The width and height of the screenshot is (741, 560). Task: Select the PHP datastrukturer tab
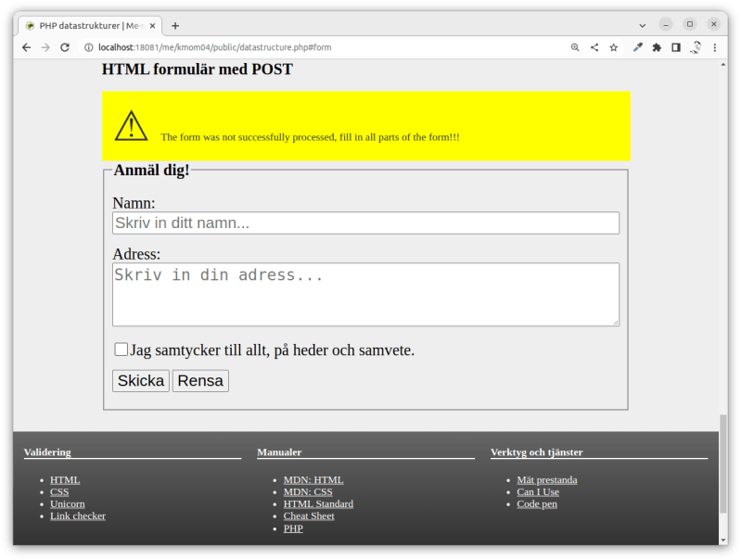pos(91,26)
